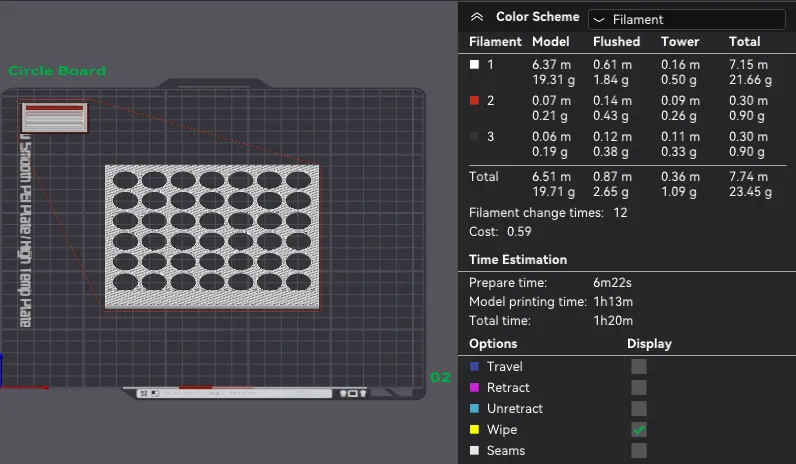The height and width of the screenshot is (464, 796).
Task: Click the '0.14 m' flushed value for filament 2
Action: (x=612, y=101)
